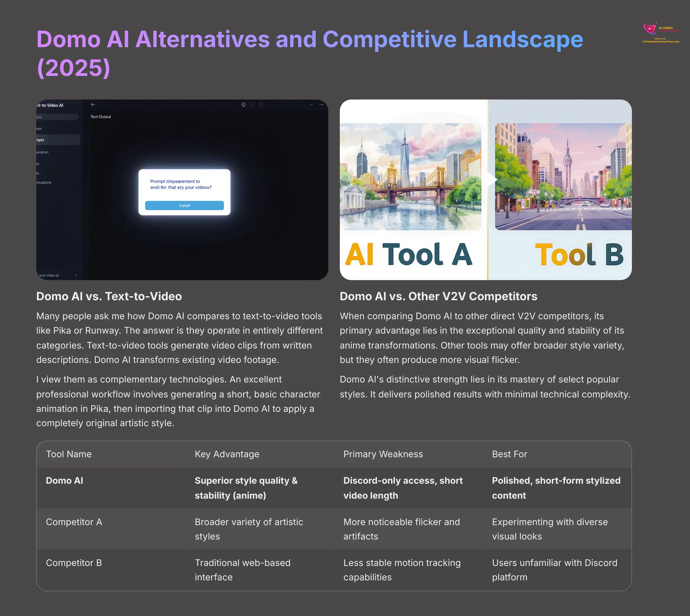The height and width of the screenshot is (616, 690).
Task: Open the three-dots menu in mockup window
Action: tap(321, 105)
